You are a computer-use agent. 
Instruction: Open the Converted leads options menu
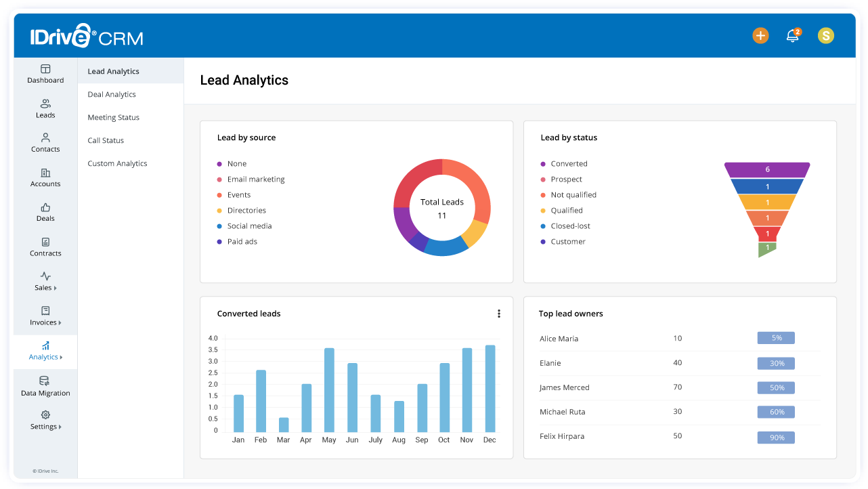click(499, 314)
